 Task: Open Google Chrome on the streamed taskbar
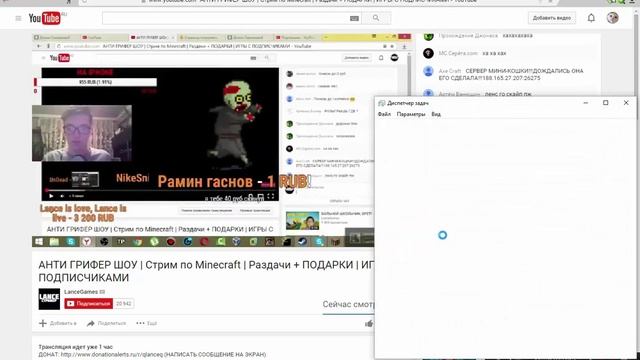[x=138, y=242]
